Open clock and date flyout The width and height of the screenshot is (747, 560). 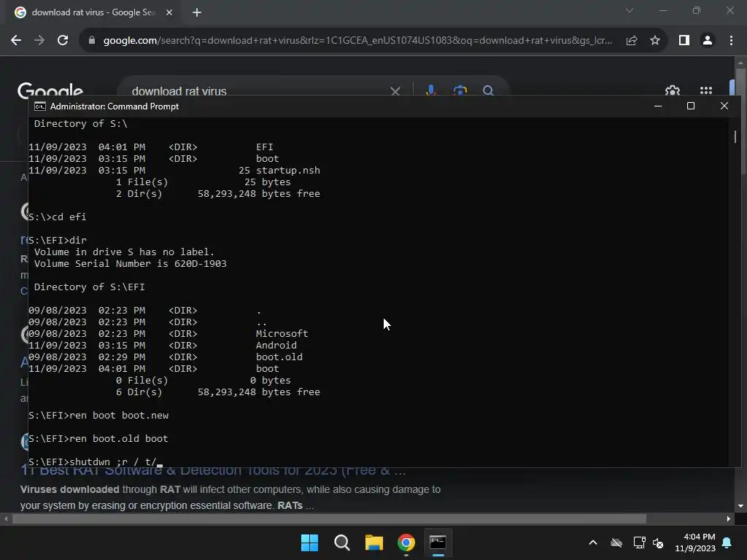695,542
